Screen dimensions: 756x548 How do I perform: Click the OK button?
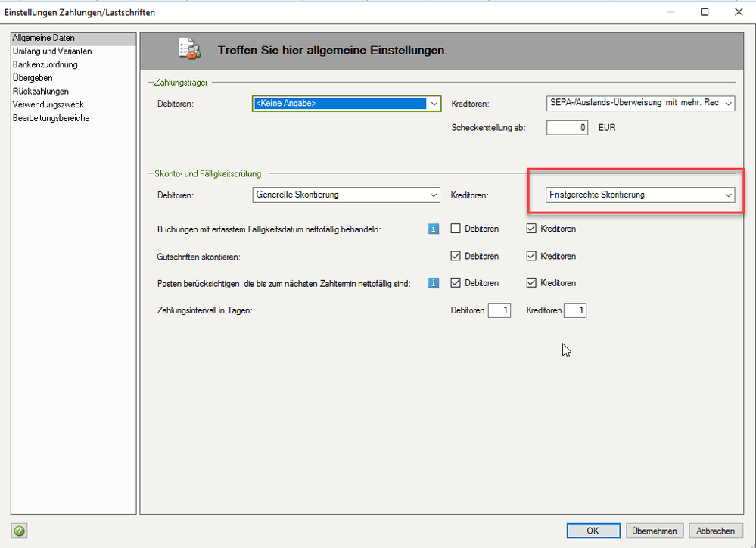click(x=593, y=531)
